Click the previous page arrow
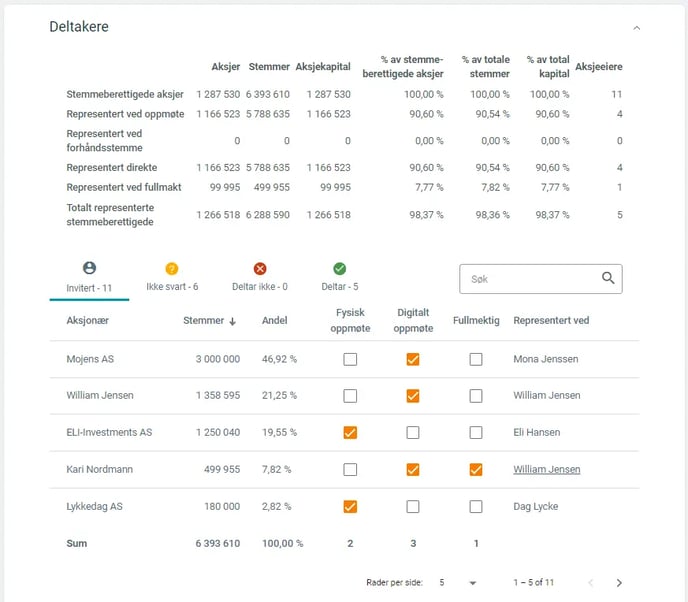Screen dimensions: 688x602 pos(591,583)
